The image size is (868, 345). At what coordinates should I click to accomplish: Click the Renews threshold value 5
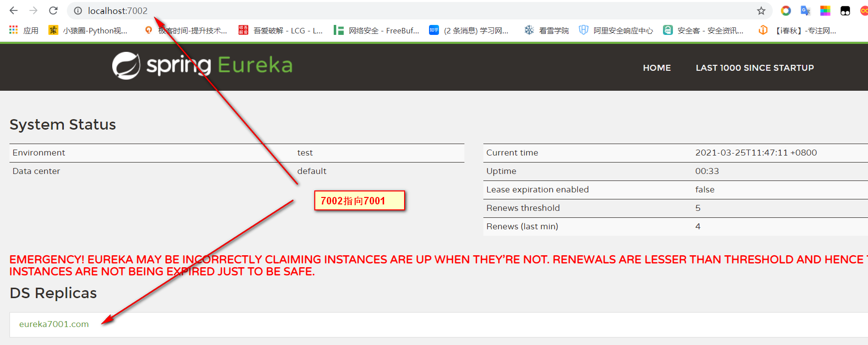tap(698, 208)
